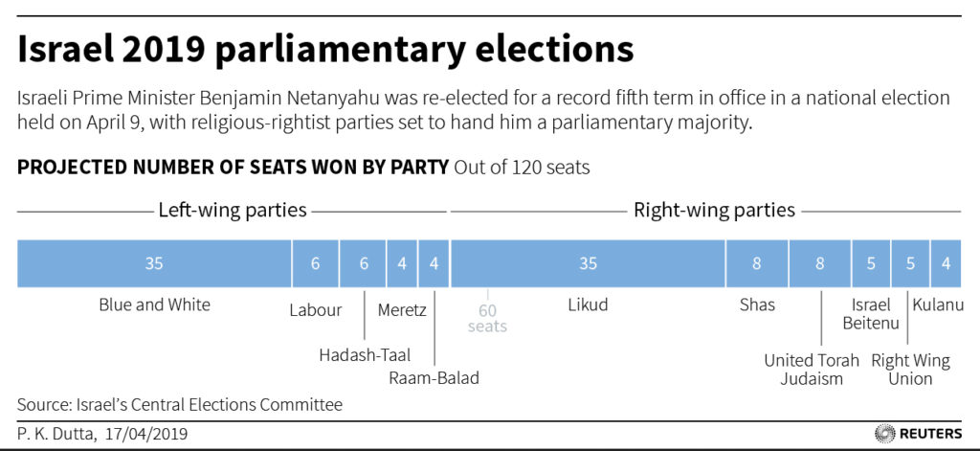Select United Torah Judaism's 8-seat bar segment
This screenshot has height=451, width=980.
coord(820,264)
